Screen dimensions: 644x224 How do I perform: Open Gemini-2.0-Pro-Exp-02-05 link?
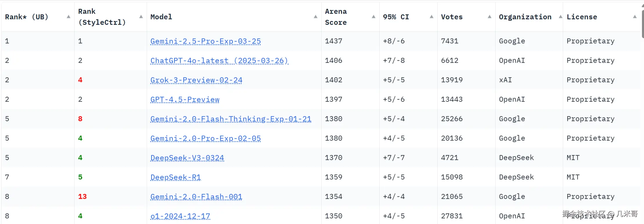click(205, 138)
